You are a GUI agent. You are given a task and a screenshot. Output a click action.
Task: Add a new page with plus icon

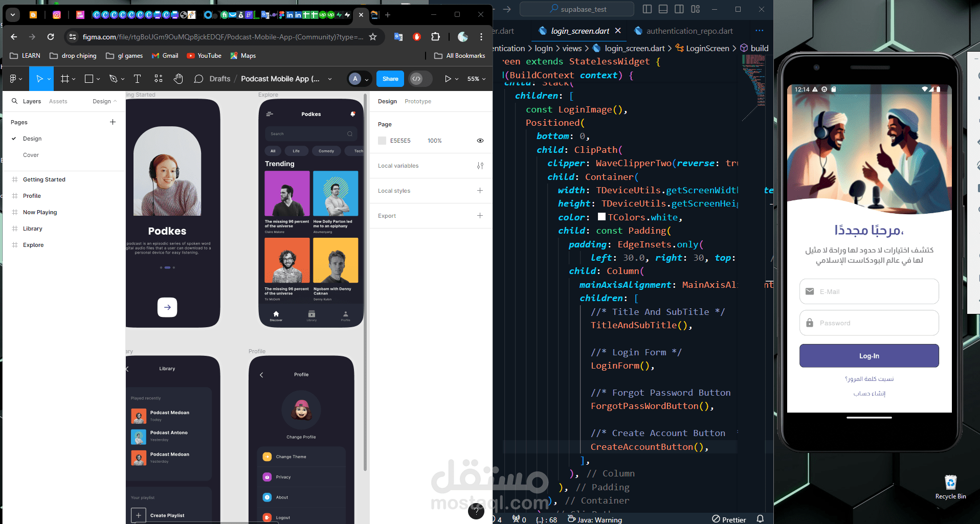[113, 122]
